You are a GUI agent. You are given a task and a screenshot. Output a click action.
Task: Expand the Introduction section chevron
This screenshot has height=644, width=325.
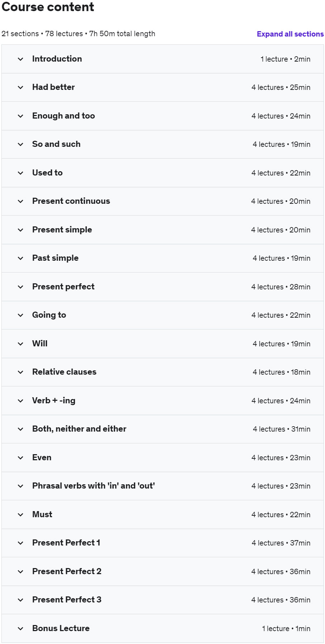pyautogui.click(x=20, y=59)
